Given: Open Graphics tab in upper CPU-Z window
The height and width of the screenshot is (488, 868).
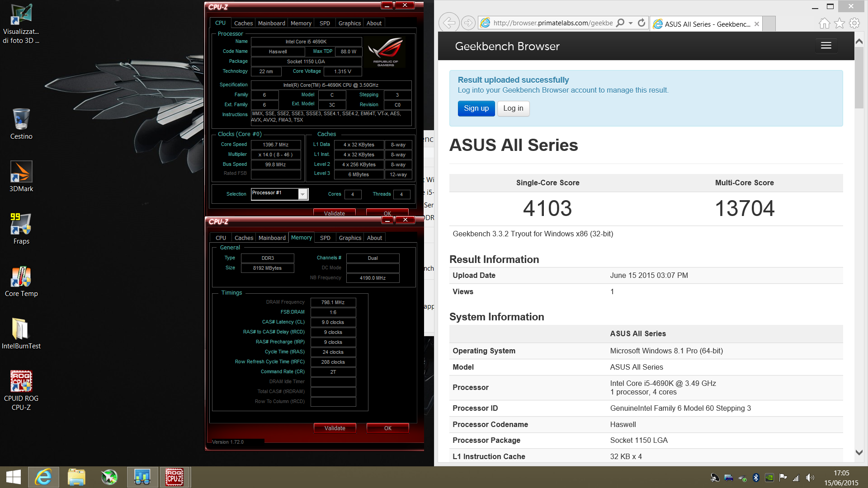Looking at the screenshot, I should 349,23.
